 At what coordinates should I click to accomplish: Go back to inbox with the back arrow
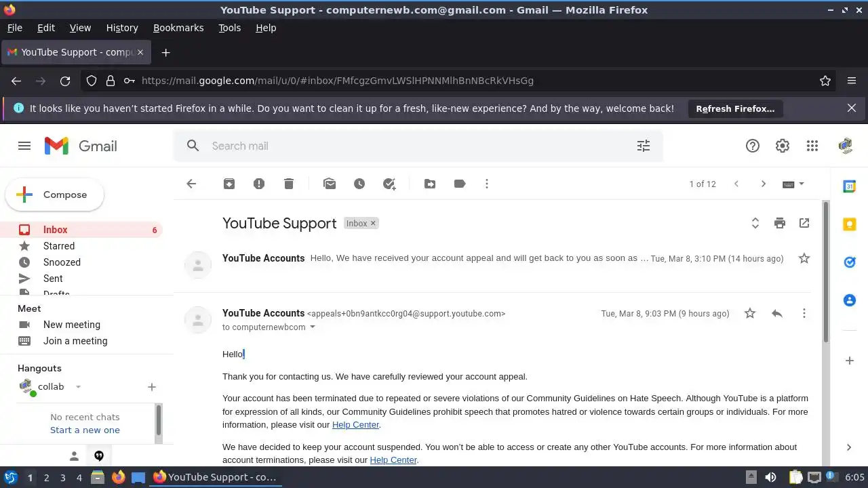pos(191,184)
